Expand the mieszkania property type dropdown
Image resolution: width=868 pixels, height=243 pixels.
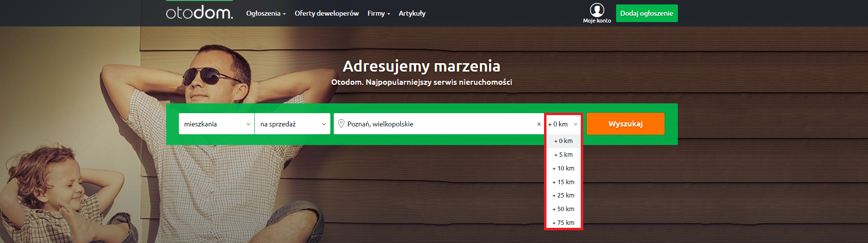(216, 124)
